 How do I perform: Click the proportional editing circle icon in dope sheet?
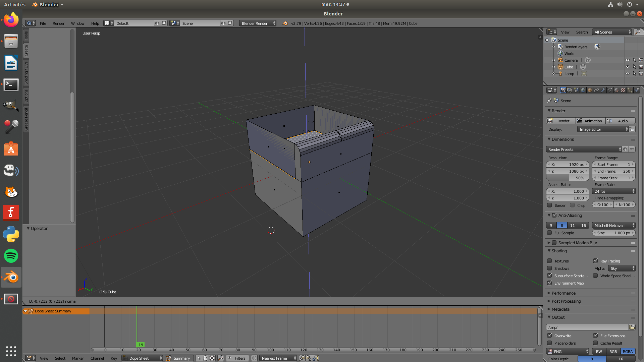point(254,358)
